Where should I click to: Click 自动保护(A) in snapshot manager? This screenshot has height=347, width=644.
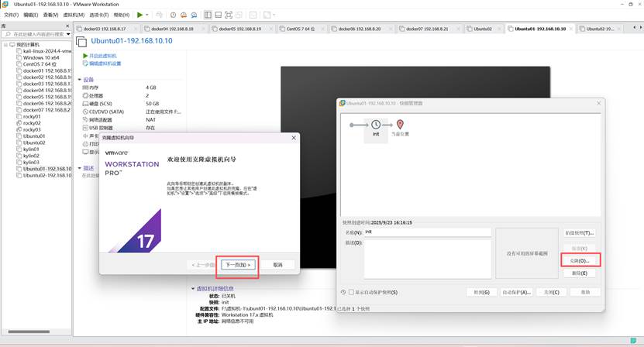pos(517,292)
